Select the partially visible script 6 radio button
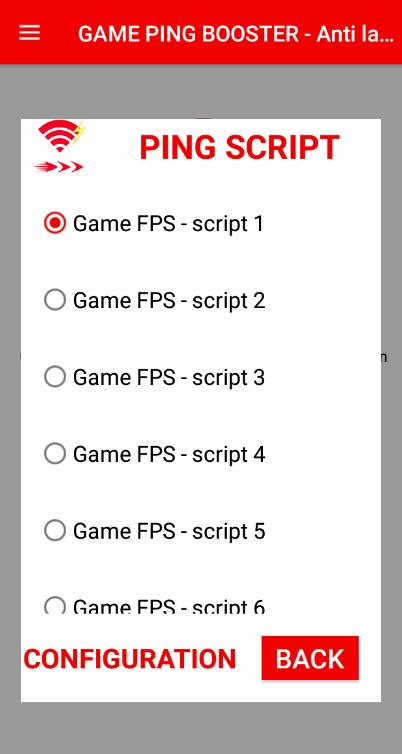This screenshot has width=402, height=754. (x=55, y=605)
